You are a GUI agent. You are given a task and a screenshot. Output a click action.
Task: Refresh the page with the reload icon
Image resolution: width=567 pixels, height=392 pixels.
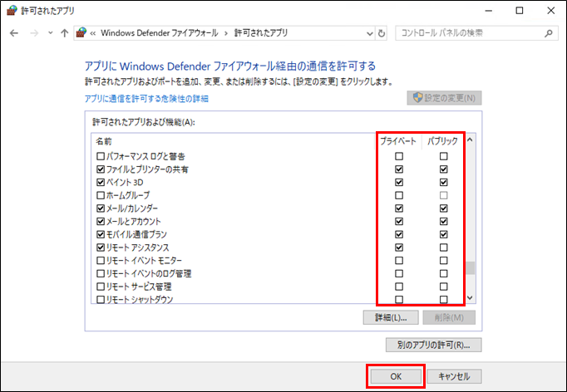(x=381, y=33)
